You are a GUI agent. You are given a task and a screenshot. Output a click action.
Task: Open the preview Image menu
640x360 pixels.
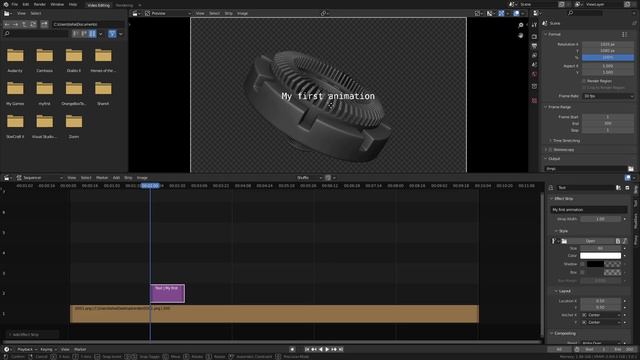coord(242,13)
